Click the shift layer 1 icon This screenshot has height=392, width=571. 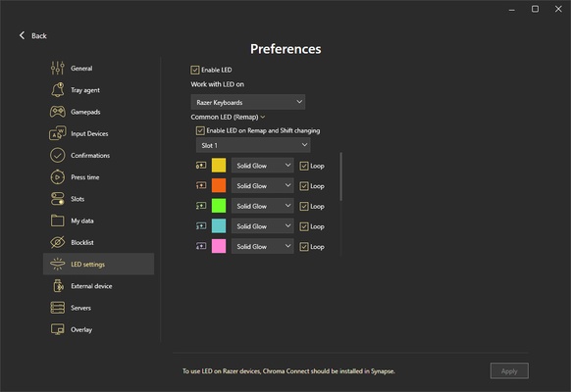201,186
